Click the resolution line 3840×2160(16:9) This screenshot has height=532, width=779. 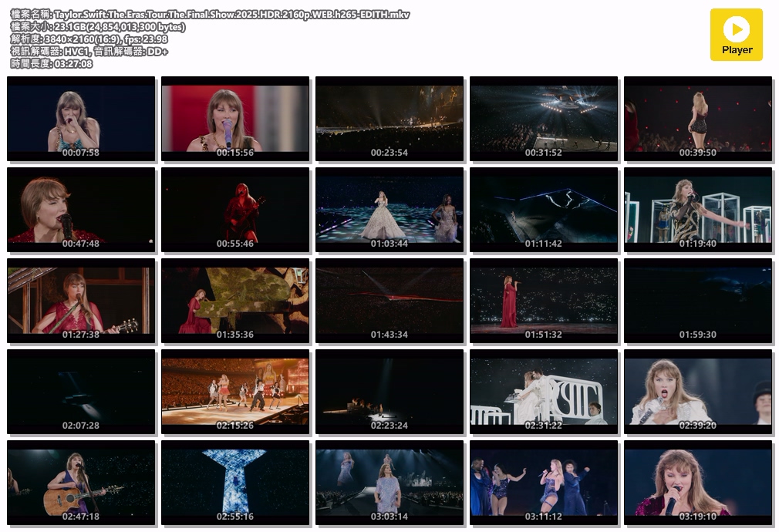tap(89, 39)
